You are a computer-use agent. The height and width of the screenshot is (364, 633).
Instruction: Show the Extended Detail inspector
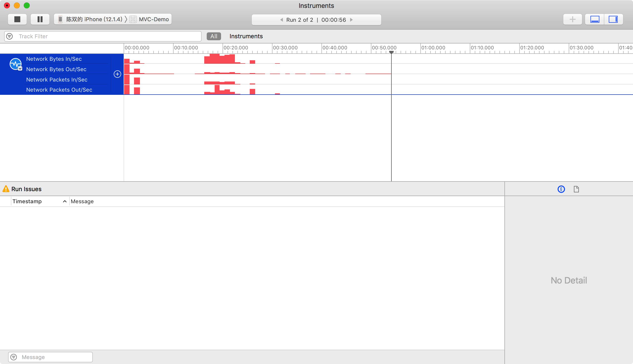pyautogui.click(x=561, y=189)
